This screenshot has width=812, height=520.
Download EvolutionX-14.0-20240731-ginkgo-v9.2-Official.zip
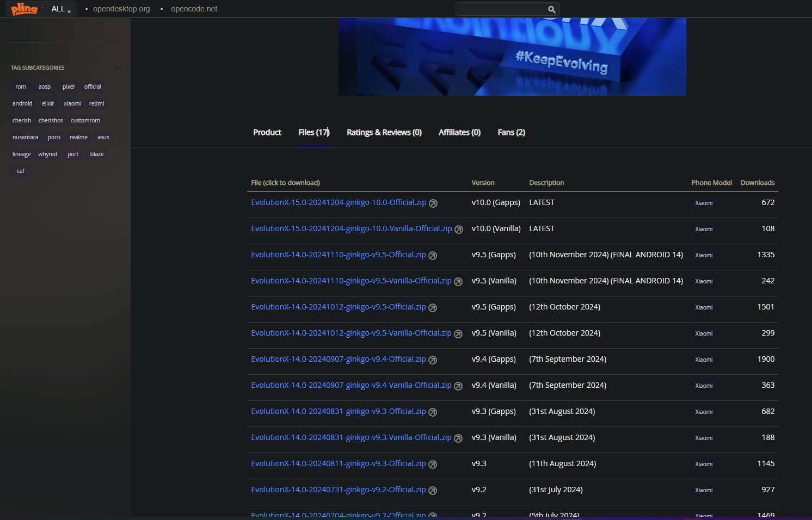click(x=339, y=490)
